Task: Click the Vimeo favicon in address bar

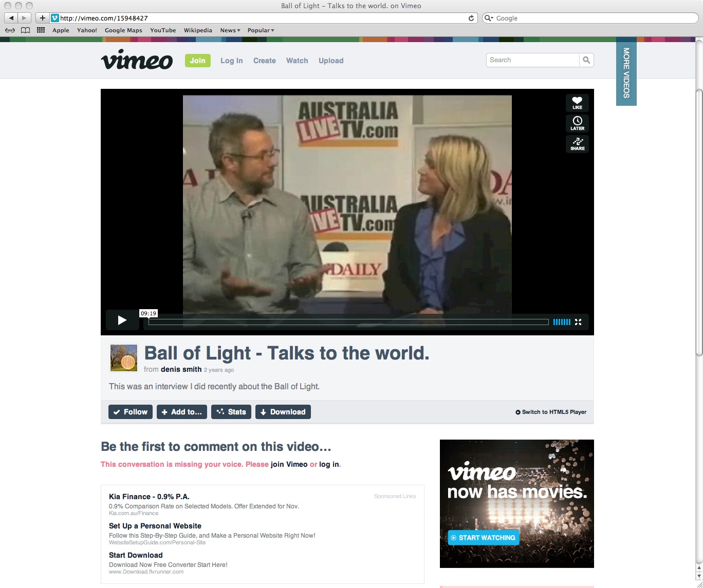Action: [x=55, y=18]
